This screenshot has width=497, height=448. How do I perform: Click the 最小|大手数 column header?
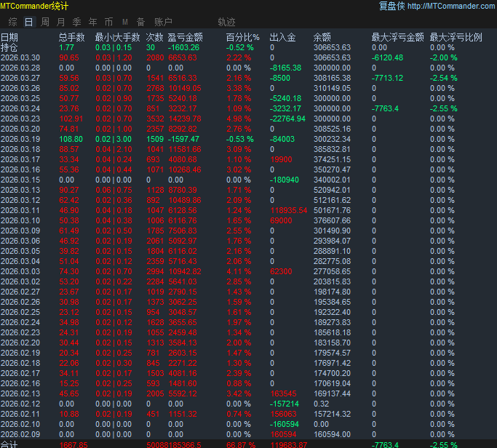(118, 37)
